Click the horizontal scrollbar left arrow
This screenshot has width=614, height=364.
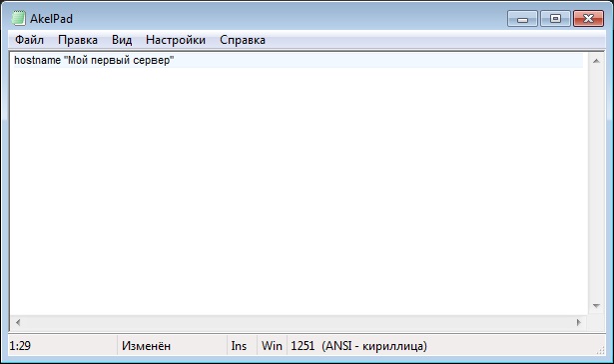18,322
